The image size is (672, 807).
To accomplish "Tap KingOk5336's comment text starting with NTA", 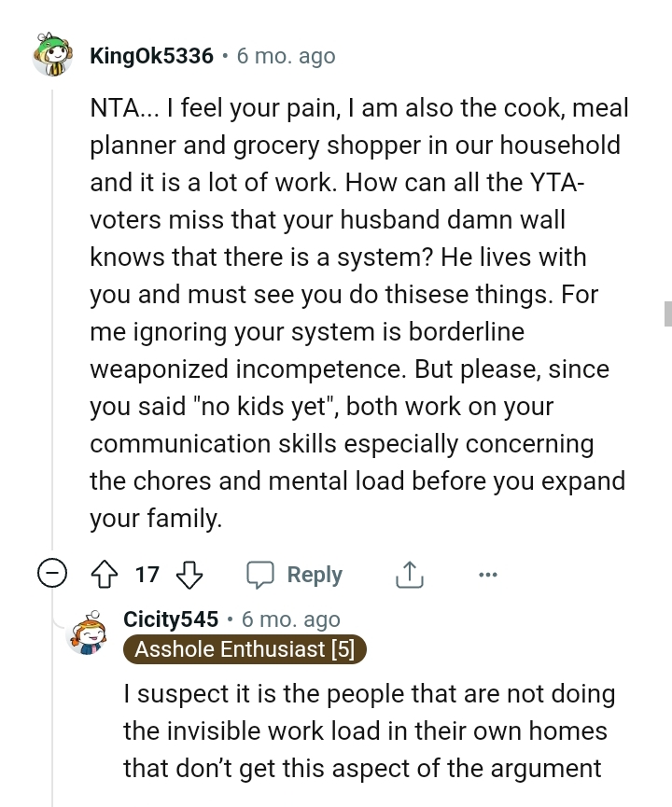I will (358, 313).
